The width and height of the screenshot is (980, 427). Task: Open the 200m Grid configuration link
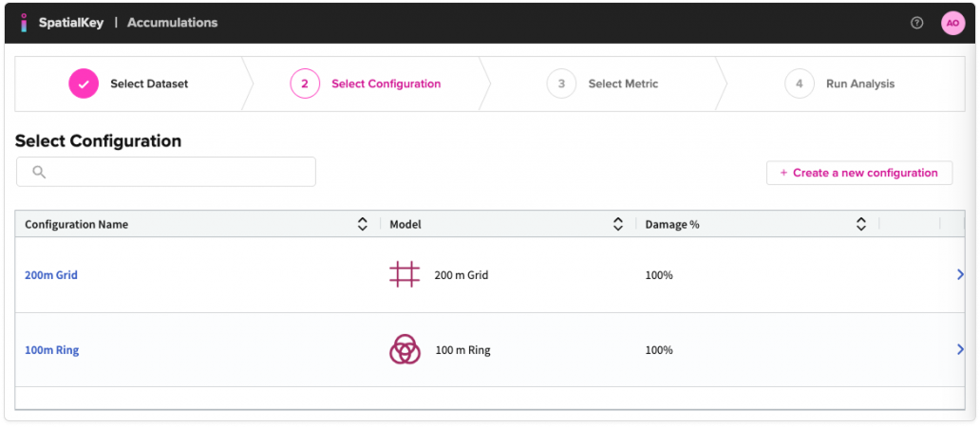coord(51,275)
